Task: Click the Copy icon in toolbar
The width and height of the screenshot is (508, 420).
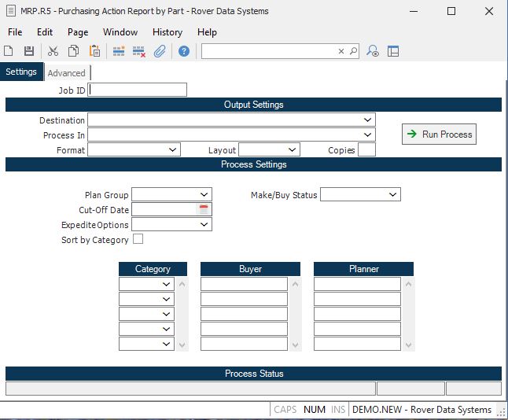Action: point(73,51)
